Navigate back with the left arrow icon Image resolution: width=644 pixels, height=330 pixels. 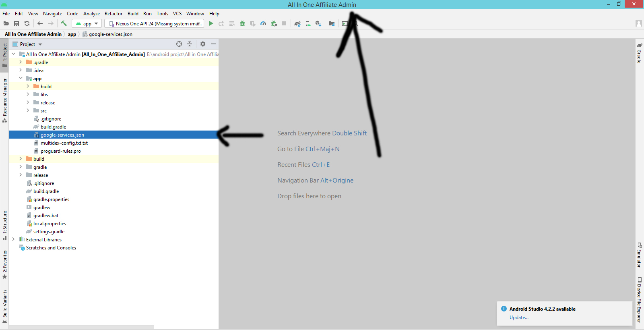40,24
